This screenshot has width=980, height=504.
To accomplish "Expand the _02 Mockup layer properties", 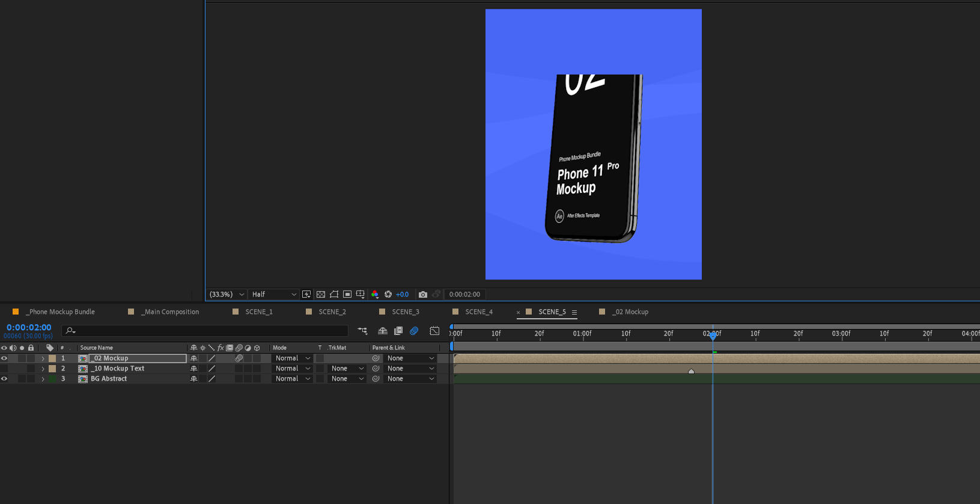I will pos(43,358).
